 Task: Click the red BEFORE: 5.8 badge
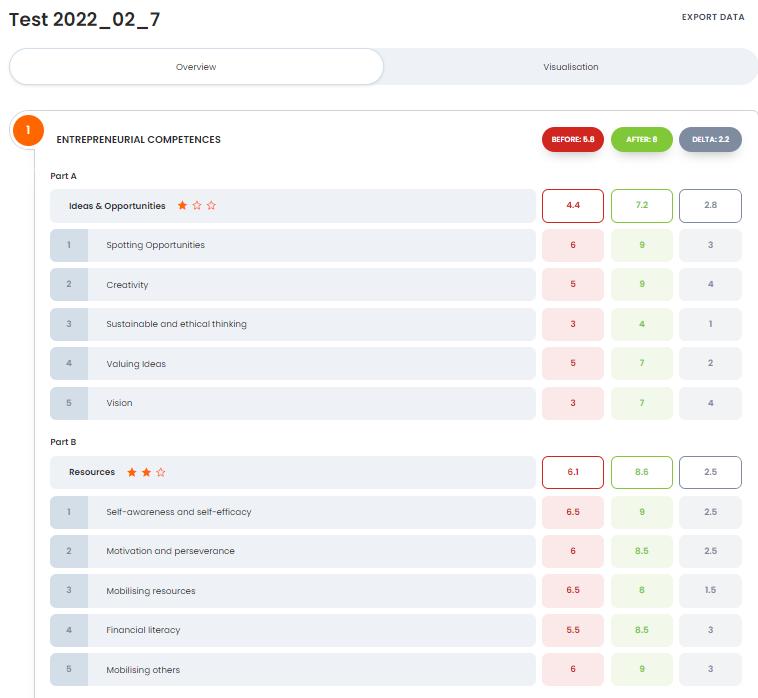pos(573,139)
